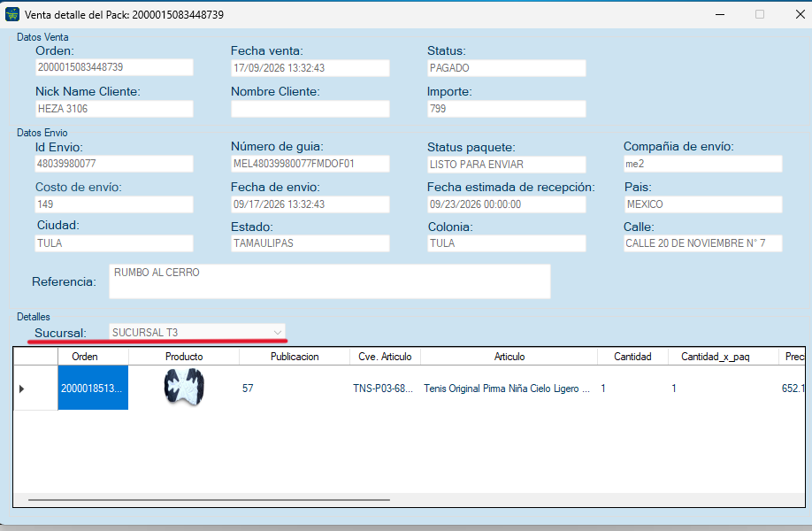The width and height of the screenshot is (812, 531).
Task: Click the Estado field TAMAULIPAS
Action: (310, 243)
